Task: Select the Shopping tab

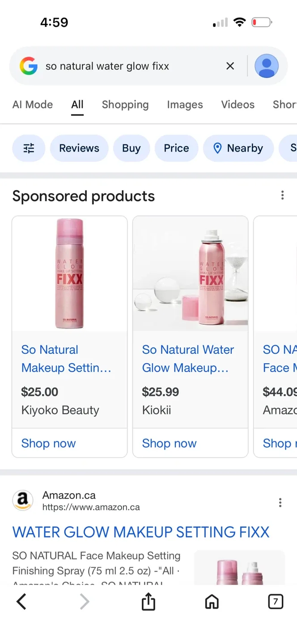Action: click(125, 104)
